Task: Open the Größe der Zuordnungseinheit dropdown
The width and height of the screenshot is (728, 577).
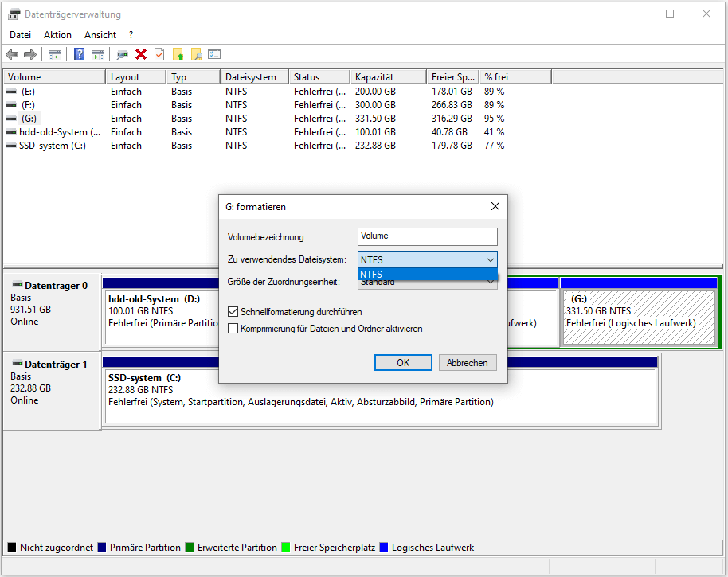Action: pos(489,282)
